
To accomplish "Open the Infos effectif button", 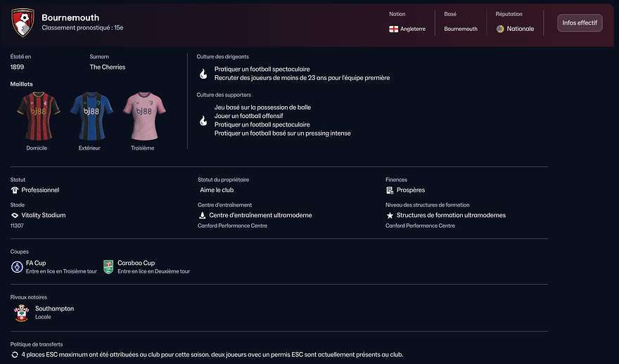I will [x=580, y=23].
